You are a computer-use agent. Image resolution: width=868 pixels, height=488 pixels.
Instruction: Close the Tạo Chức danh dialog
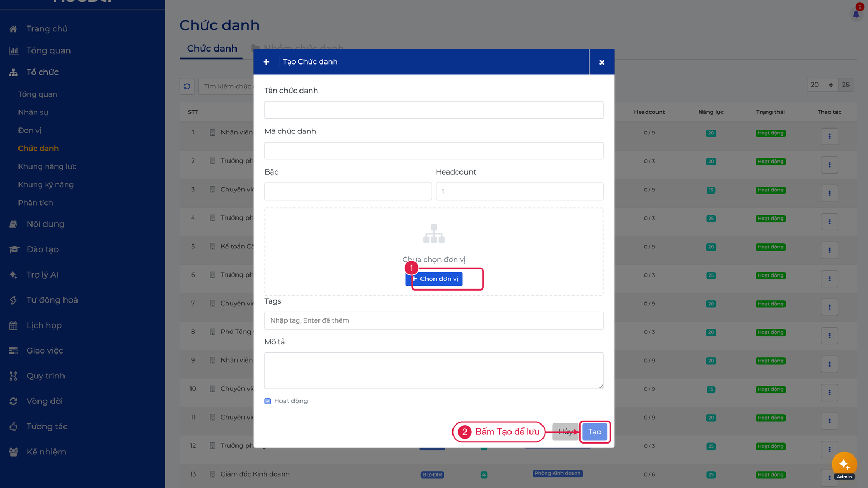tap(602, 62)
